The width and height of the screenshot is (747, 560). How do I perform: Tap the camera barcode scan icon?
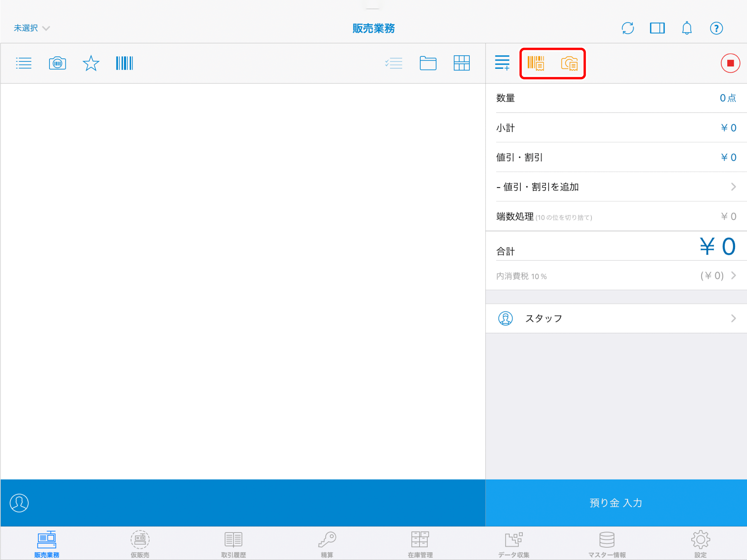pos(57,63)
